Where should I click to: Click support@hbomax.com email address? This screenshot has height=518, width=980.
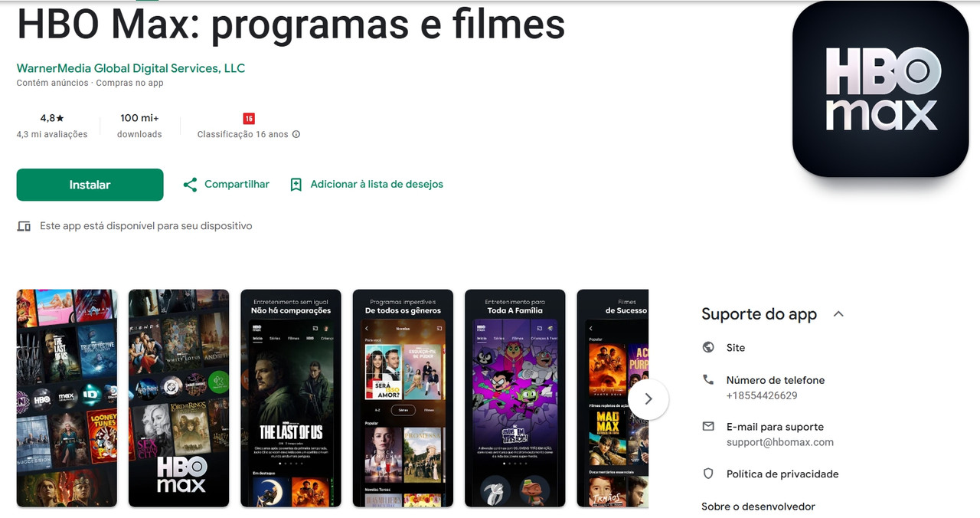[x=780, y=442]
